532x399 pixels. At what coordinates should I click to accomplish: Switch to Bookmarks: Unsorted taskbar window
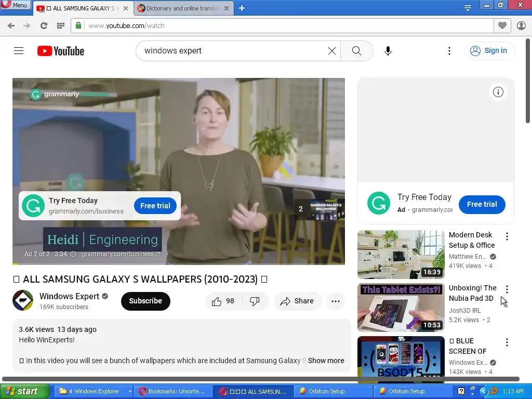pos(174,391)
